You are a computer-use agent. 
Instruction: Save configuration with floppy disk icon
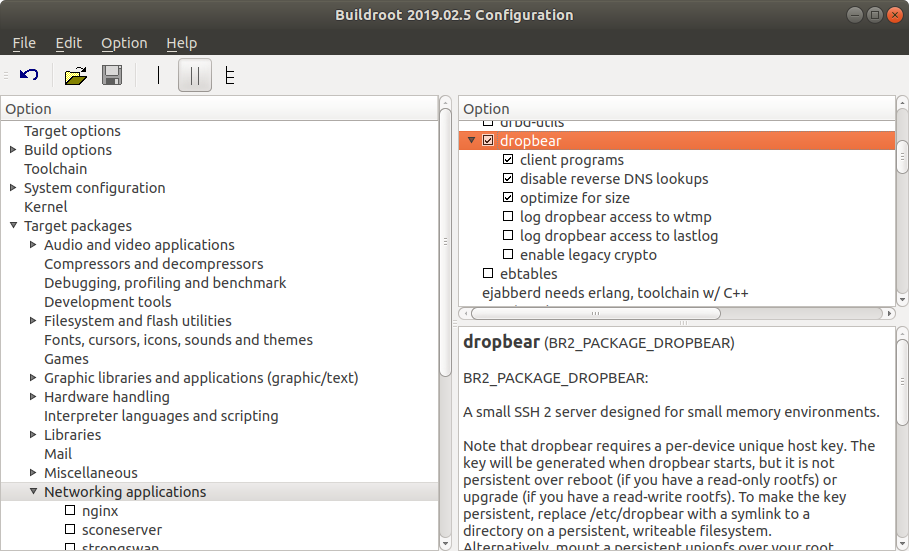pyautogui.click(x=112, y=75)
